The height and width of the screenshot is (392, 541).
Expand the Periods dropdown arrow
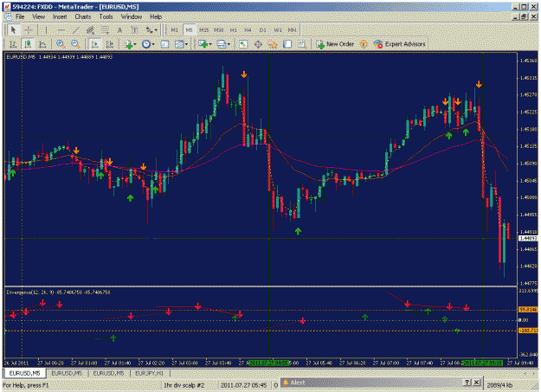[x=153, y=44]
